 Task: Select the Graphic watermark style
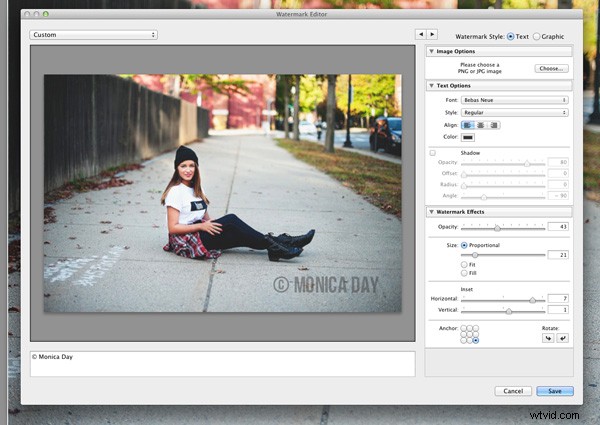(x=536, y=36)
